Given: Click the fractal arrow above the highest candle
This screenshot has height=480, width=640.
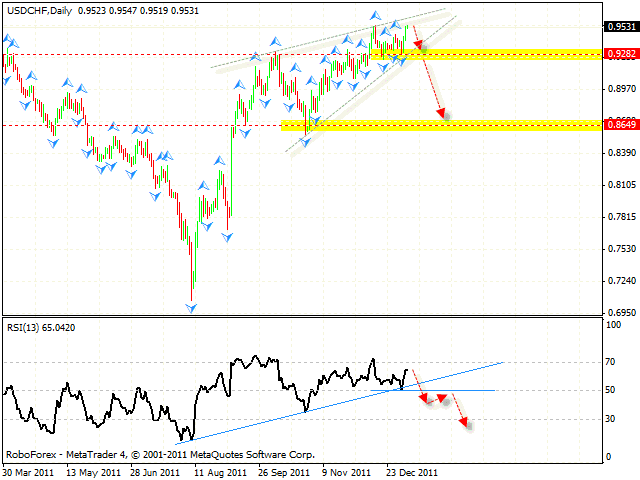Looking at the screenshot, I should click(376, 16).
